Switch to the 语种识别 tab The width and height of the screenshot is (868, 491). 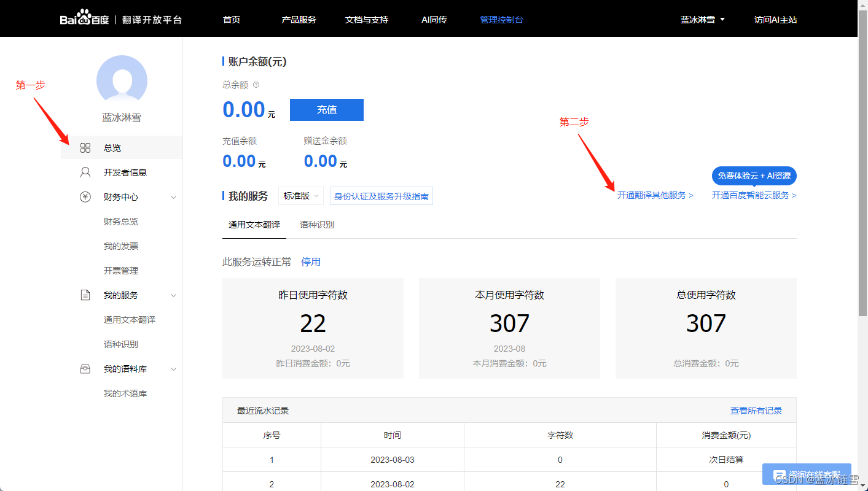click(x=317, y=225)
